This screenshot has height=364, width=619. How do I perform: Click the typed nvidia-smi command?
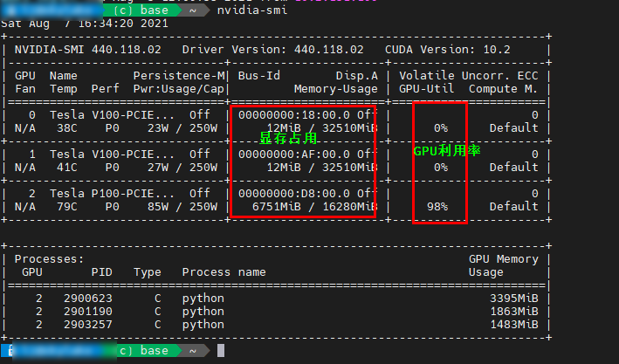click(x=252, y=10)
